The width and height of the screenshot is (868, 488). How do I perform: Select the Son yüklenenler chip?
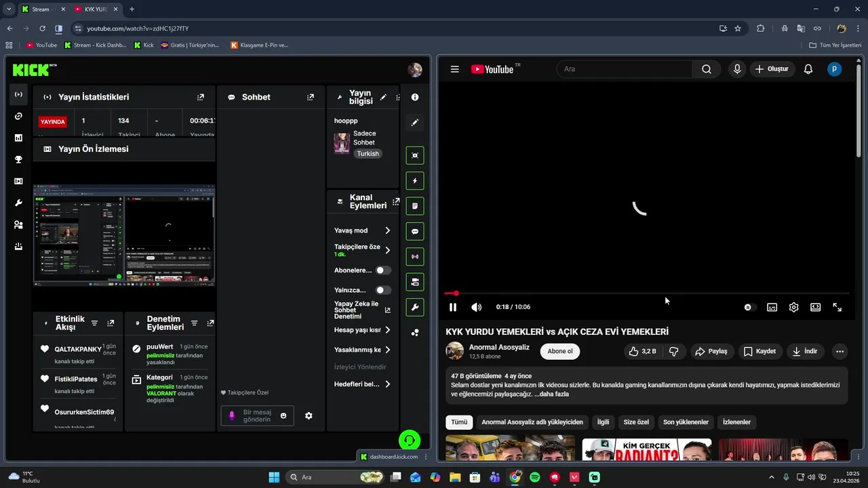686,422
